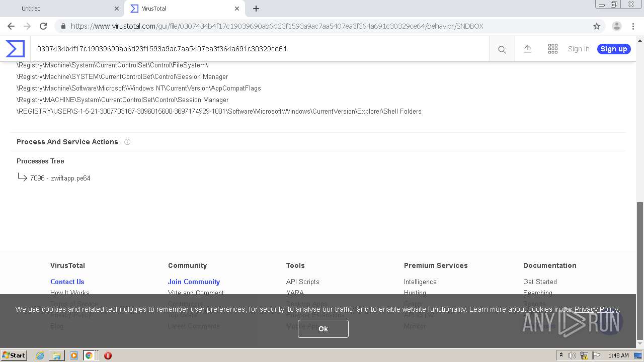Click the Sign in link
Image resolution: width=644 pixels, height=362 pixels.
pos(579,49)
